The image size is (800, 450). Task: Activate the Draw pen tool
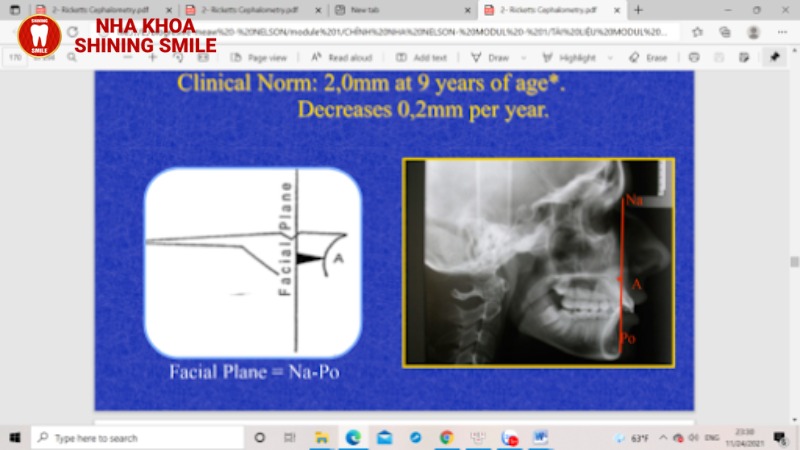pos(490,58)
